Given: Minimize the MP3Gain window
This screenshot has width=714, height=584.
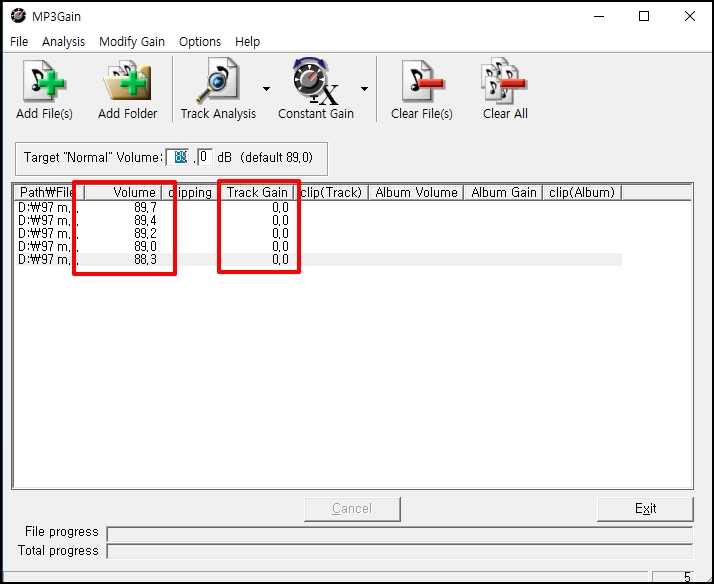Looking at the screenshot, I should pos(599,16).
